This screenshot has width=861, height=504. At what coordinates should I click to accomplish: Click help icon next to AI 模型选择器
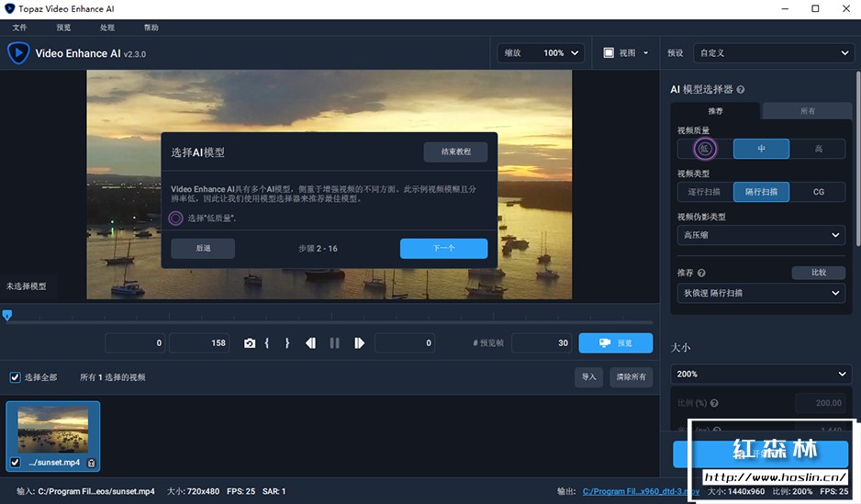(x=740, y=89)
